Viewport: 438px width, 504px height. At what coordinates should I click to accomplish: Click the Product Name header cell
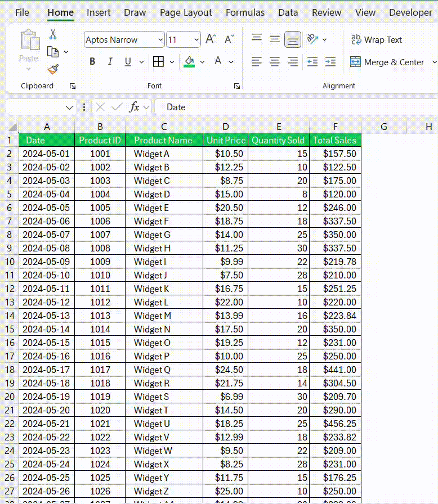[164, 140]
